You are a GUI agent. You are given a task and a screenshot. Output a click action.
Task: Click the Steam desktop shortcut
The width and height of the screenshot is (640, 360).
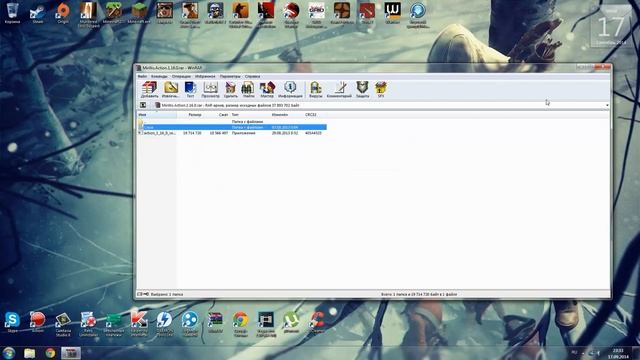coord(38,13)
